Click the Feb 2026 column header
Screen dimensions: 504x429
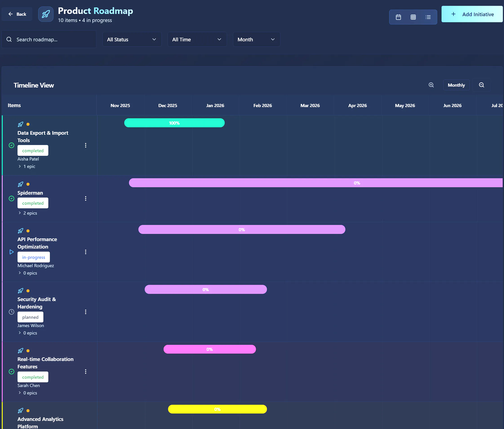(262, 106)
